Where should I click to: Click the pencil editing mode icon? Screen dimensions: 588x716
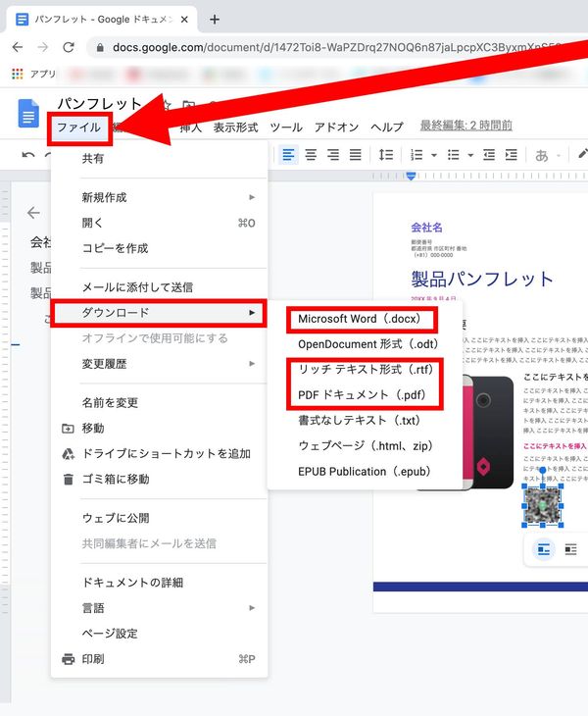[582, 154]
